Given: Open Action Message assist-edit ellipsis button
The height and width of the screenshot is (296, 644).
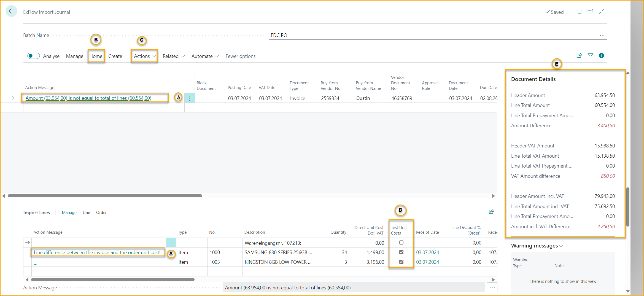Looking at the screenshot, I should tap(492, 287).
